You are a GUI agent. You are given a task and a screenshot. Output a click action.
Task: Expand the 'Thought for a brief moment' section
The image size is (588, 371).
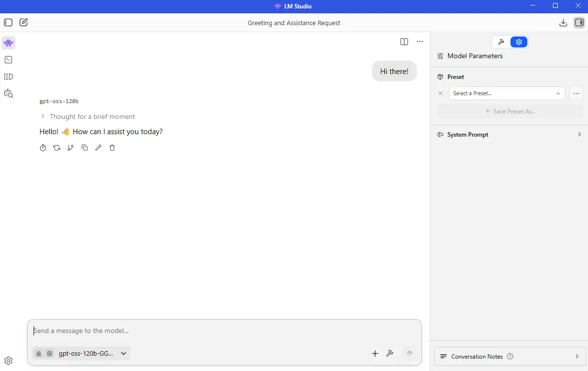(87, 116)
